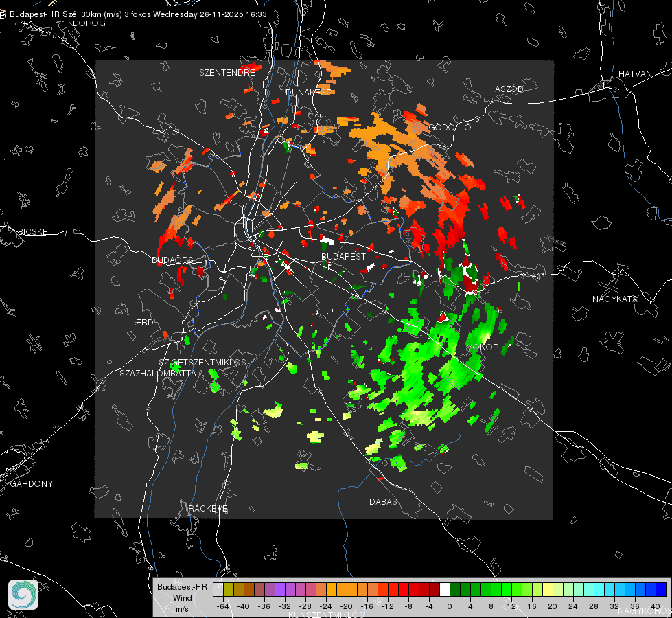The height and width of the screenshot is (618, 672).
Task: Click the SZENTENDRE town label
Action: point(227,73)
